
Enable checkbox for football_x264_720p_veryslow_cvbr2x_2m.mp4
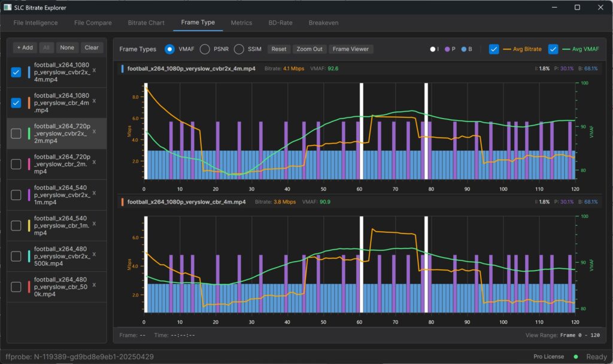tap(16, 134)
